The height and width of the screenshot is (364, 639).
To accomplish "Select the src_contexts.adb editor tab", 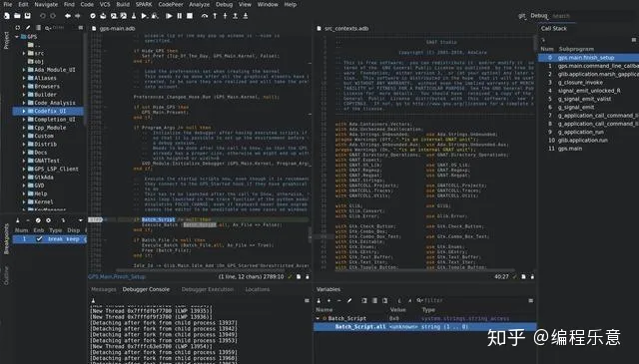I will 342,29.
